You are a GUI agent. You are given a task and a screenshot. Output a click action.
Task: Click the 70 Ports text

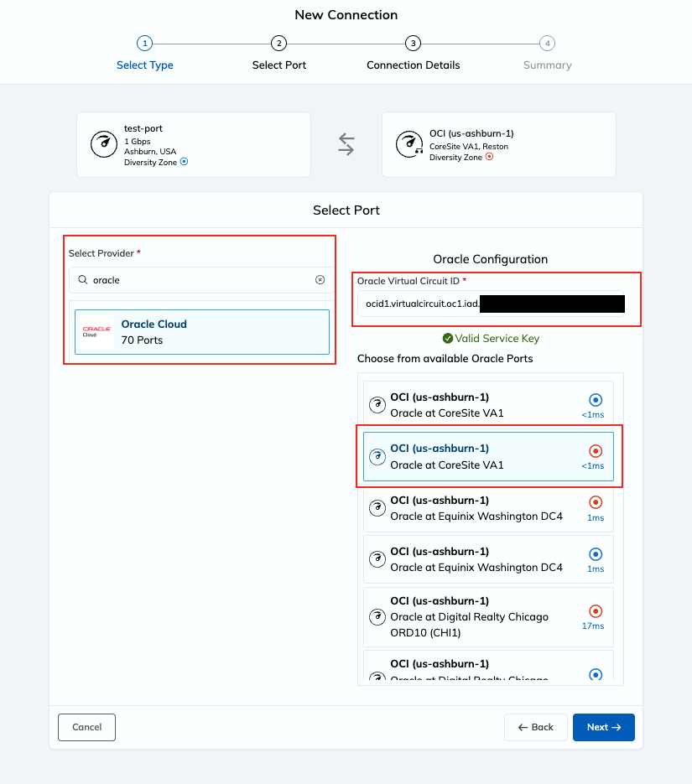pyautogui.click(x=142, y=340)
